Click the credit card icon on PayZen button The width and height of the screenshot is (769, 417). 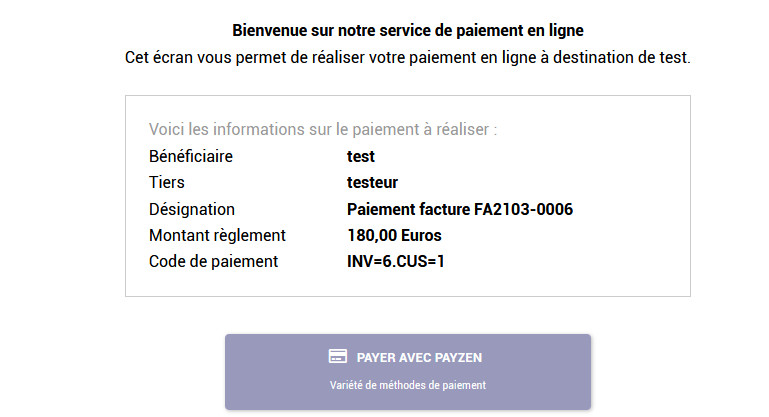point(337,357)
